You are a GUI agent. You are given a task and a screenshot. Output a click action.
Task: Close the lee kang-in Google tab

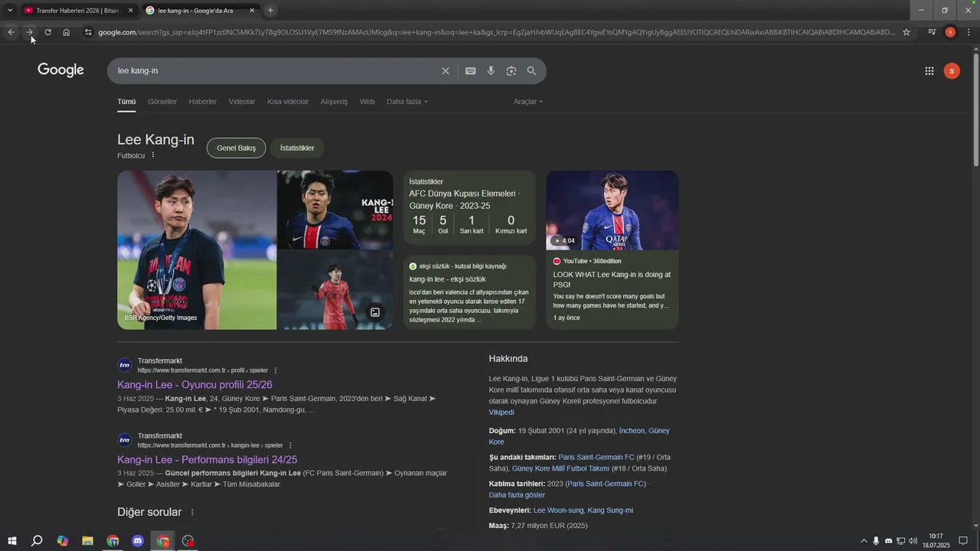tap(252, 10)
